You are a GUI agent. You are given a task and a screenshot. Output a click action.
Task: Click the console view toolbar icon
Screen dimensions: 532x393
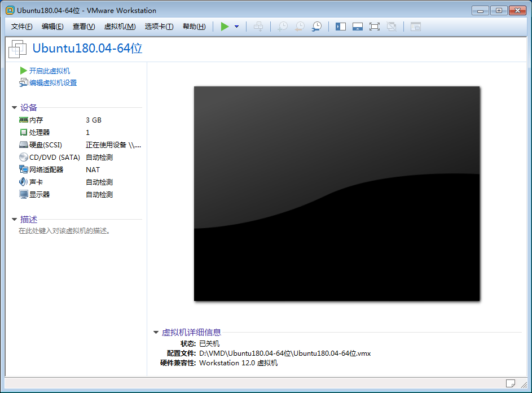pos(416,27)
